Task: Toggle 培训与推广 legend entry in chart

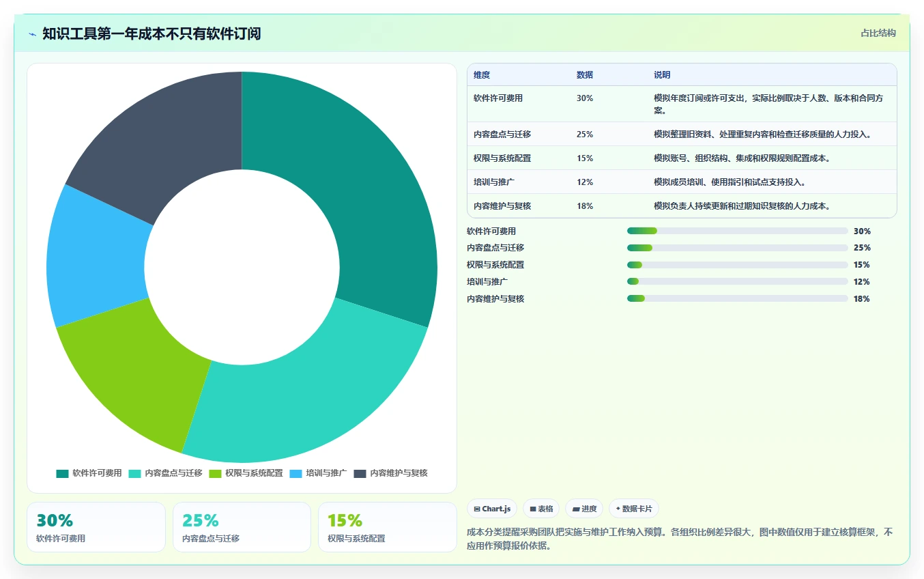Action: 318,473
